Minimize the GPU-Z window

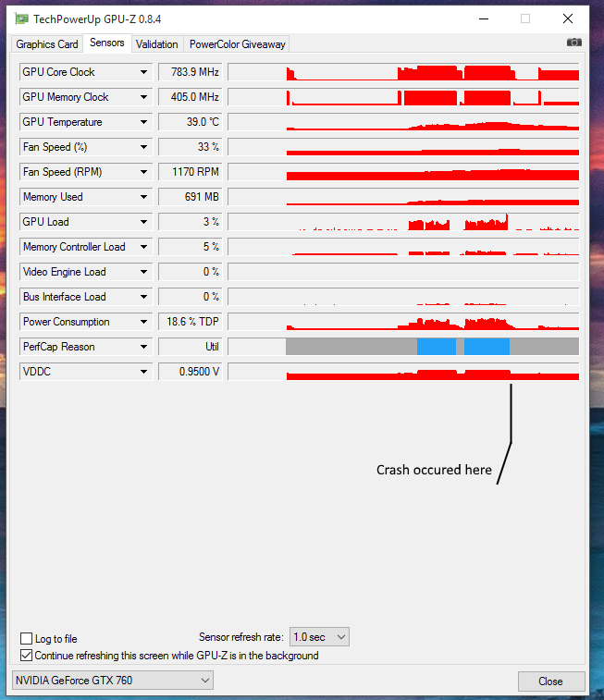click(484, 18)
